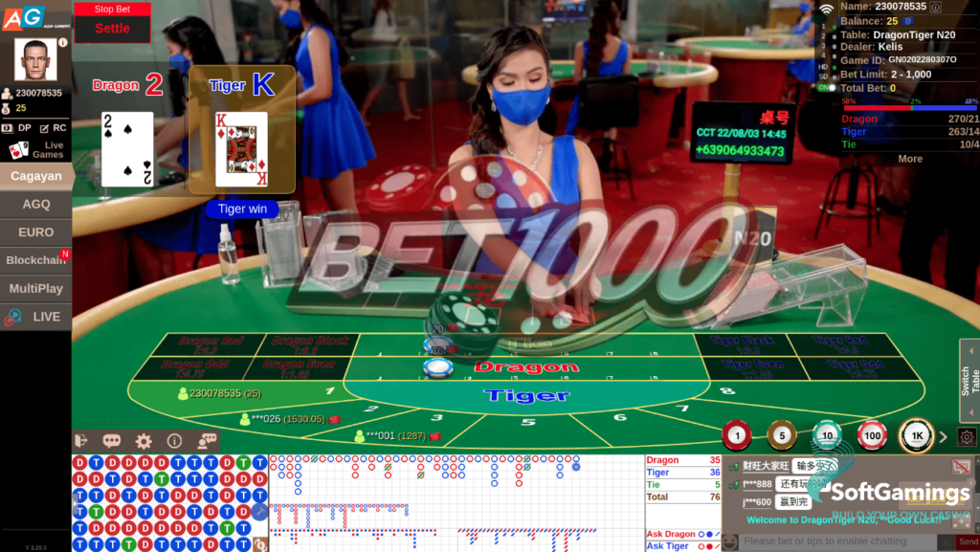Open the chat bubble icon in bottom toolbar
This screenshot has height=552, width=980.
[x=112, y=441]
